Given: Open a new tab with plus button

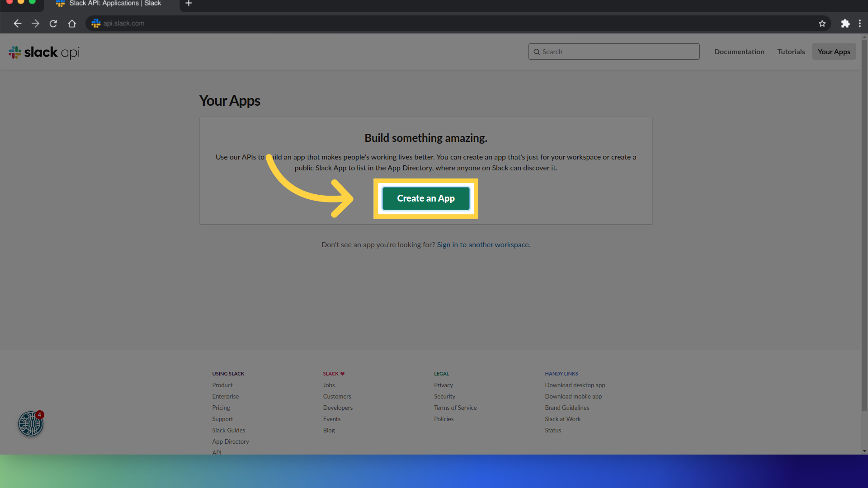Looking at the screenshot, I should [189, 4].
